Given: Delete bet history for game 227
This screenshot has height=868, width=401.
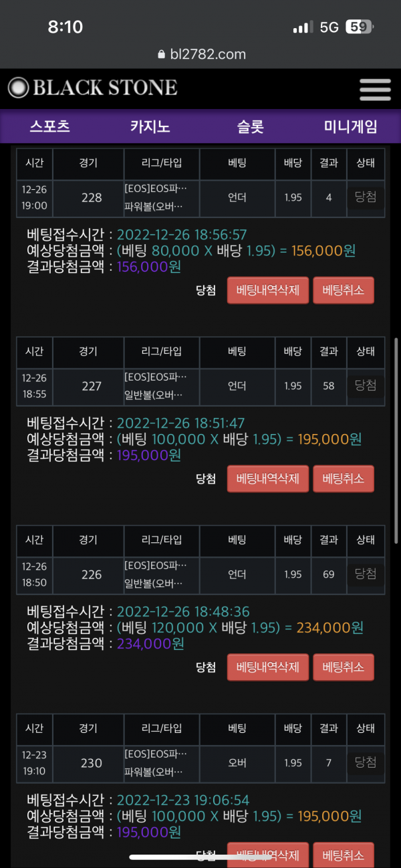Looking at the screenshot, I should (x=268, y=479).
